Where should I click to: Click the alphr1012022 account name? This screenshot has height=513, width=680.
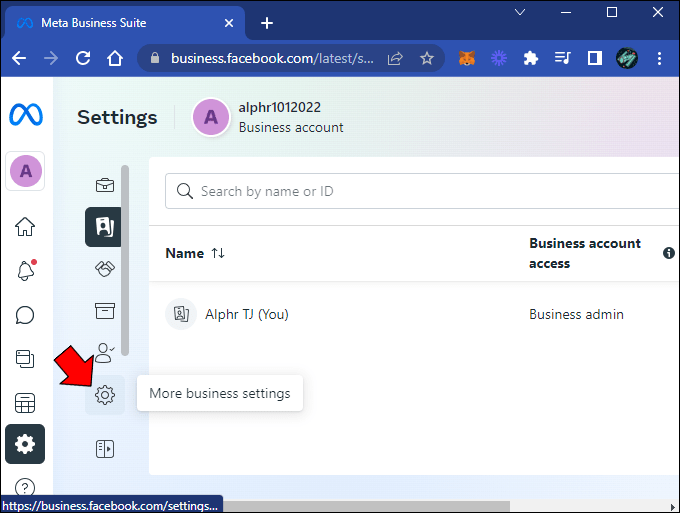(x=279, y=107)
